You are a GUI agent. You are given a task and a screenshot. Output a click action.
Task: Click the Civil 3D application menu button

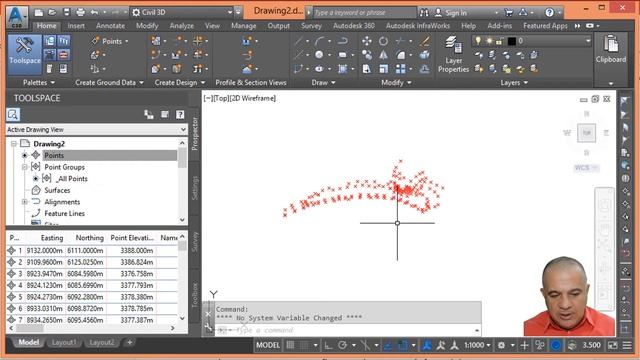17,17
